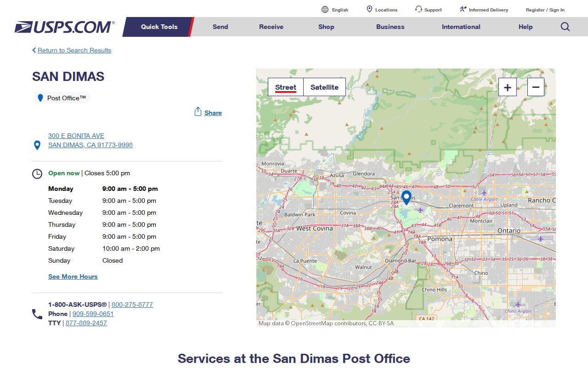Click the address location pin icon
The width and height of the screenshot is (588, 368).
click(x=37, y=145)
